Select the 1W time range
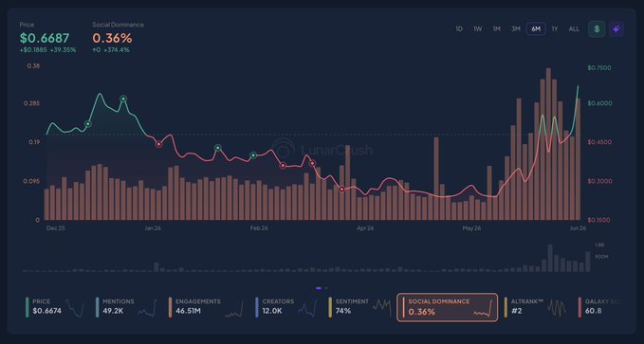 [x=477, y=29]
